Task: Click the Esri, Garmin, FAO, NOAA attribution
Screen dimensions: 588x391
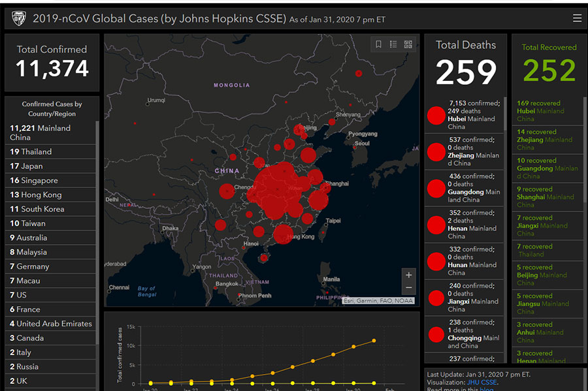Action: tap(378, 301)
